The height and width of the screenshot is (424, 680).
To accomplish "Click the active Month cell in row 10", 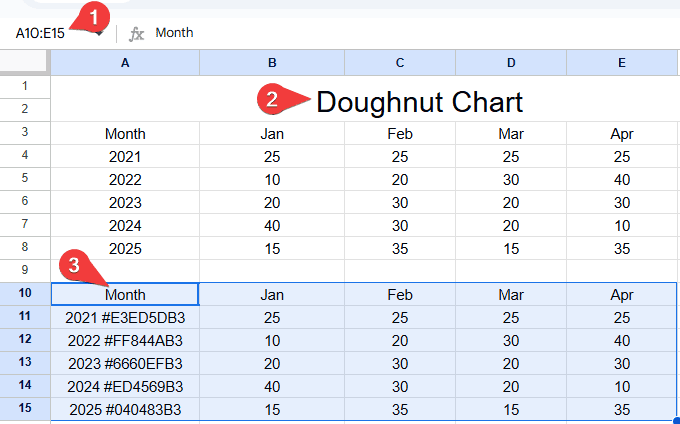I will point(125,294).
